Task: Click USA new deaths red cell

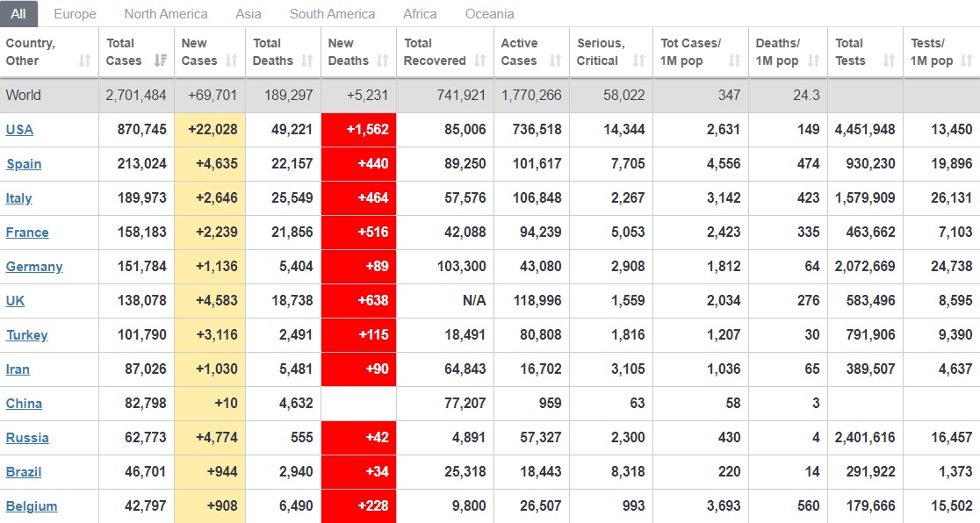Action: pos(358,130)
